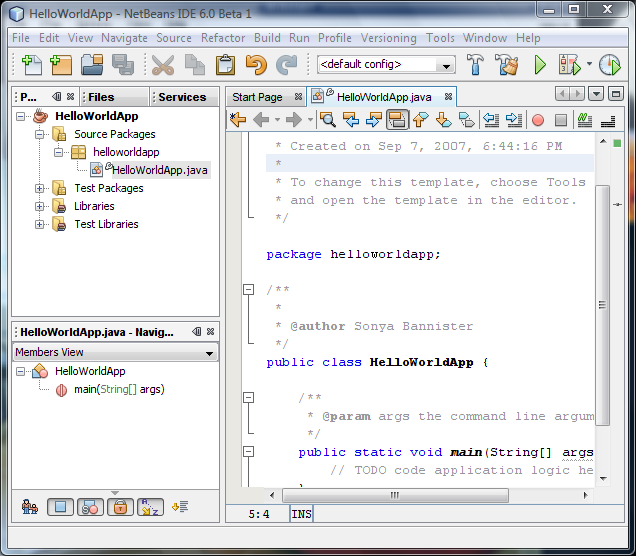
Task: Open the default config dropdown
Action: [446, 65]
